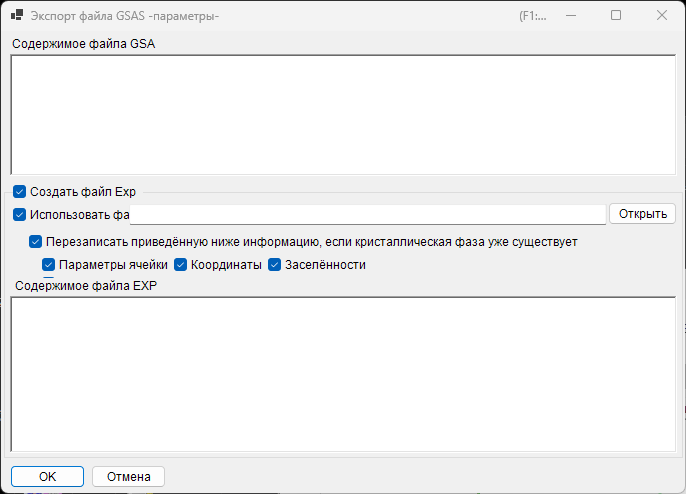Click the 'Экспорт файла GSAS -параметры-' title text
The width and height of the screenshot is (686, 494).
click(125, 16)
